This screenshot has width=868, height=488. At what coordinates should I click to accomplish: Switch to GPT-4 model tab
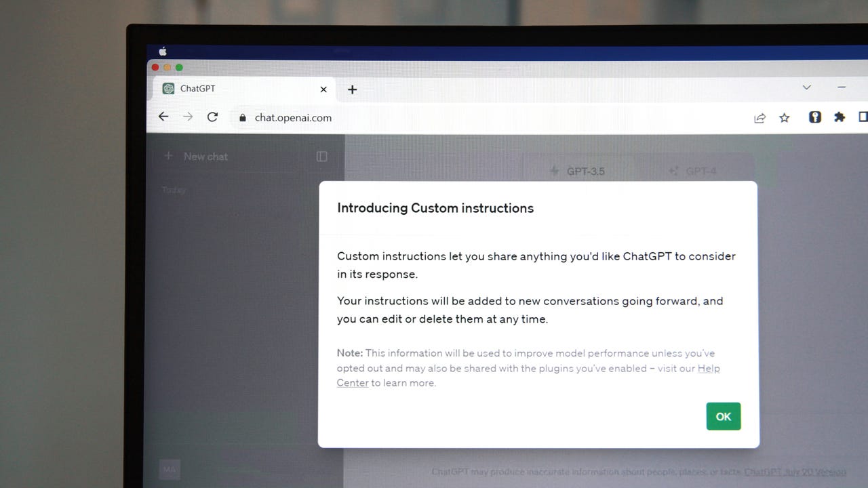(x=693, y=171)
